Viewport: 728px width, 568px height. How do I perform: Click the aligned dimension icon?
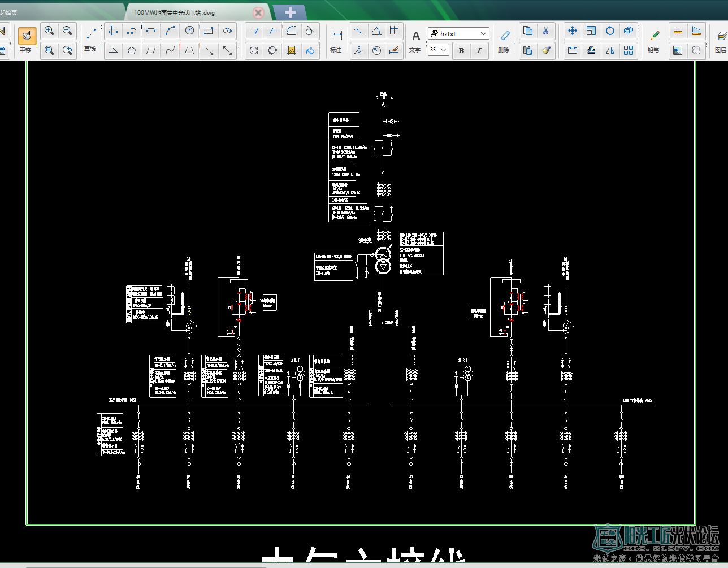click(x=358, y=31)
